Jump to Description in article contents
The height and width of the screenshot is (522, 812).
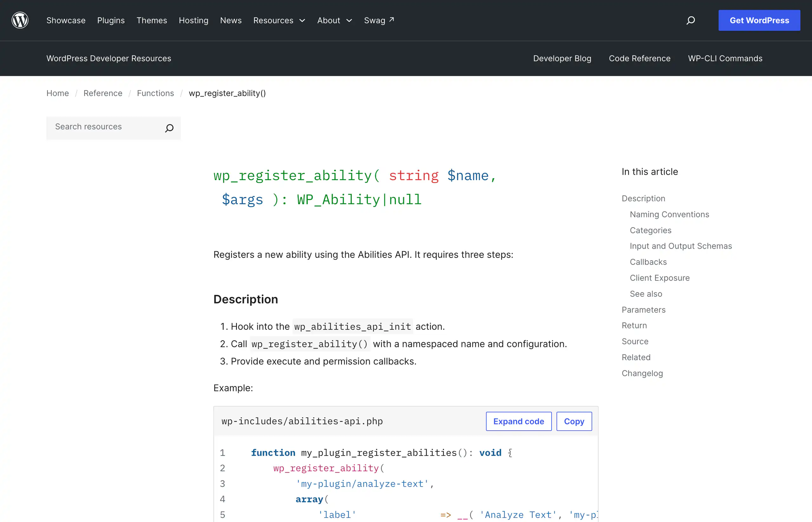(x=643, y=198)
